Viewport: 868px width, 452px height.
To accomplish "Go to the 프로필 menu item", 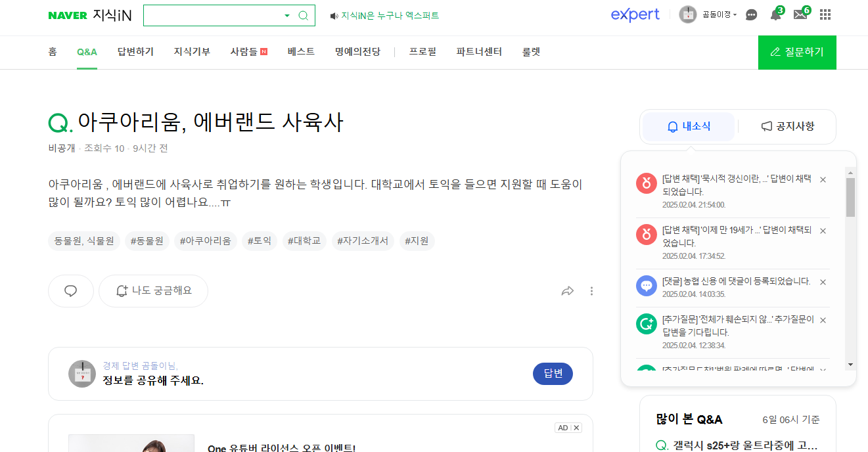I will [x=423, y=52].
